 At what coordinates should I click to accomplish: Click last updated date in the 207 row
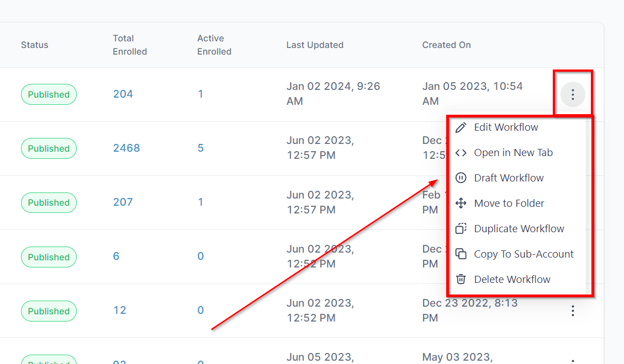pos(320,202)
